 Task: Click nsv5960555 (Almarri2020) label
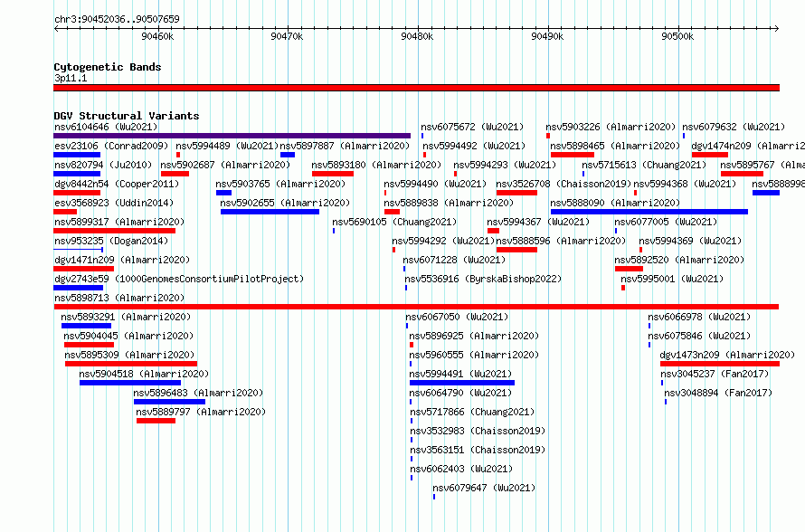[x=474, y=355]
